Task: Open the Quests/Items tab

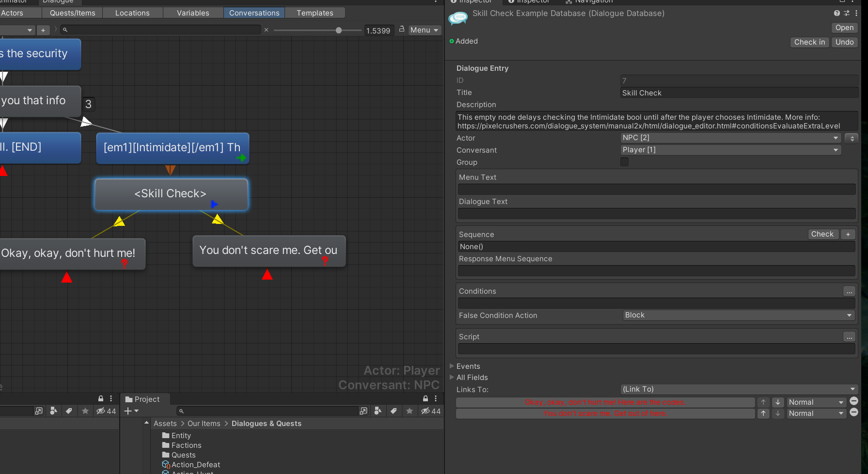Action: (73, 13)
